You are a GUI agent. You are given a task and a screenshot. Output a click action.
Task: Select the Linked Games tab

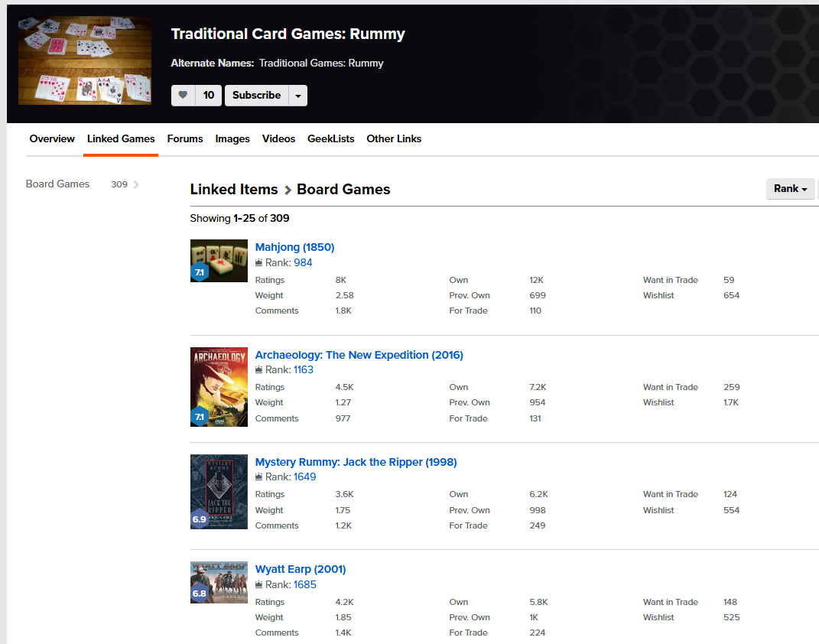[121, 139]
